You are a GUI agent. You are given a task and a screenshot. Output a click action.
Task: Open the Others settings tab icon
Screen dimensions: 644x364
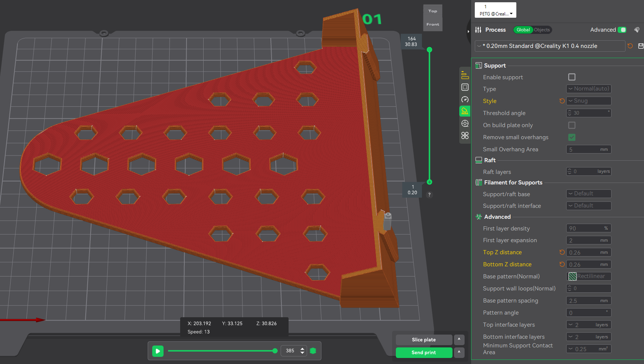pyautogui.click(x=465, y=135)
